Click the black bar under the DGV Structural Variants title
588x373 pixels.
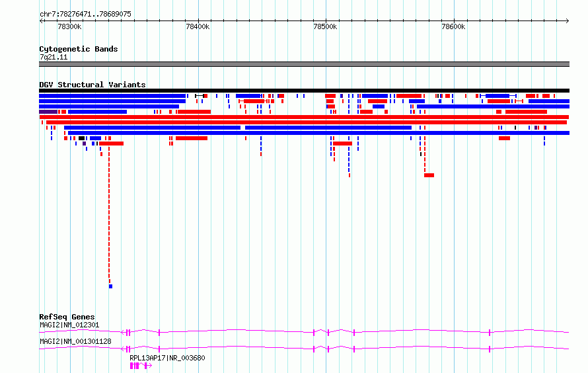pos(304,91)
